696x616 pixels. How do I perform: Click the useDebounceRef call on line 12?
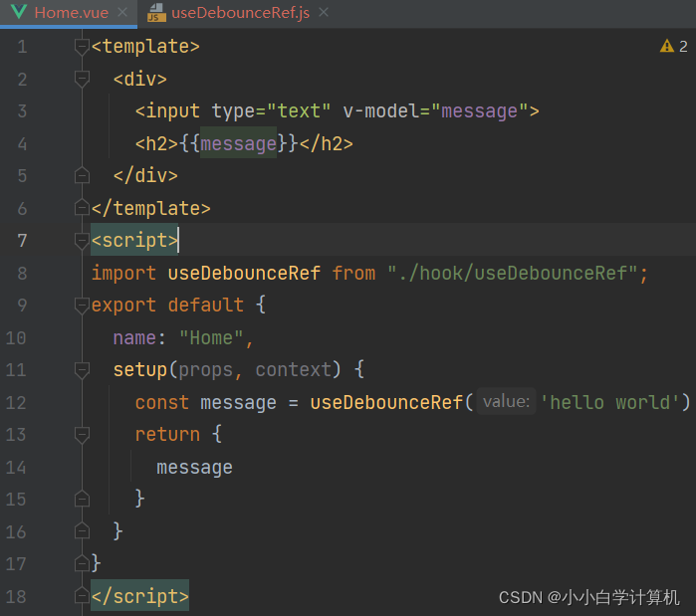[x=386, y=403]
